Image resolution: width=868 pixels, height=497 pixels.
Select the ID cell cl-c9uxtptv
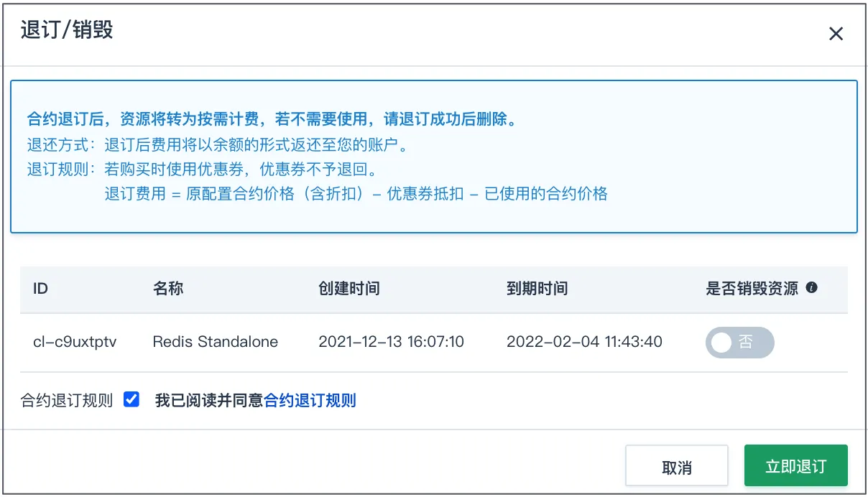click(75, 342)
